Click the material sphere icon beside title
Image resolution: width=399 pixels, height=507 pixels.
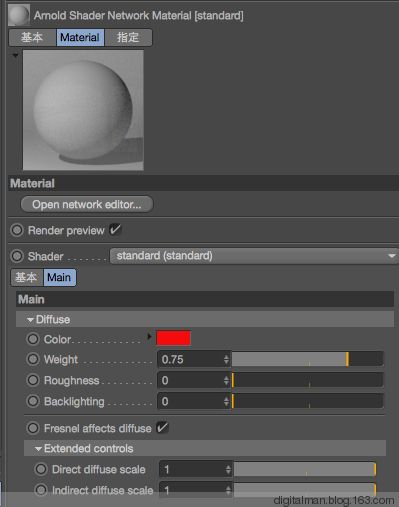(18, 15)
